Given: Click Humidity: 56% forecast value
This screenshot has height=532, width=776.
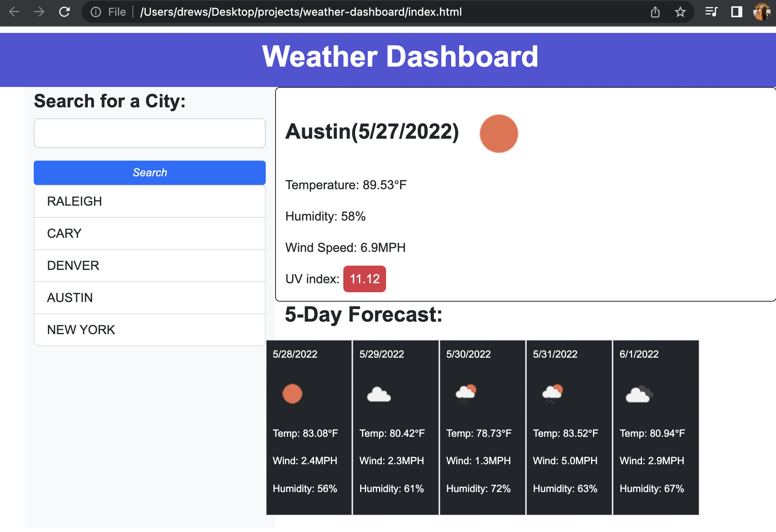Looking at the screenshot, I should tap(305, 489).
